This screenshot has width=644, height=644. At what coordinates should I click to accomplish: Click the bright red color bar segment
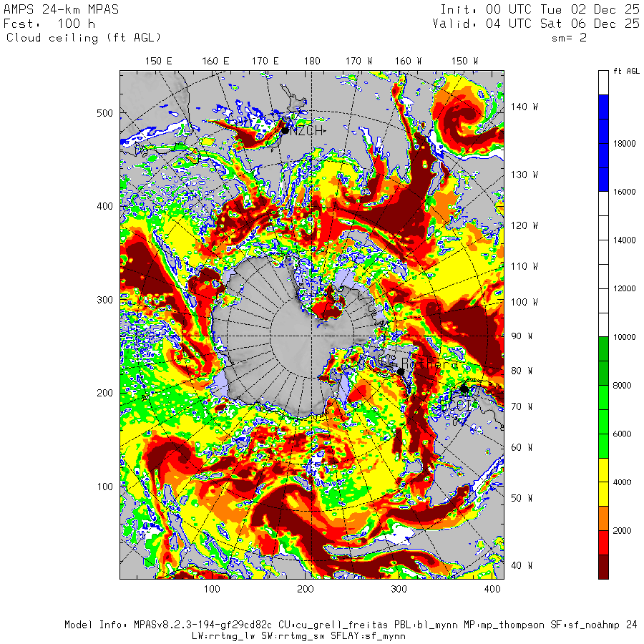[x=603, y=542]
